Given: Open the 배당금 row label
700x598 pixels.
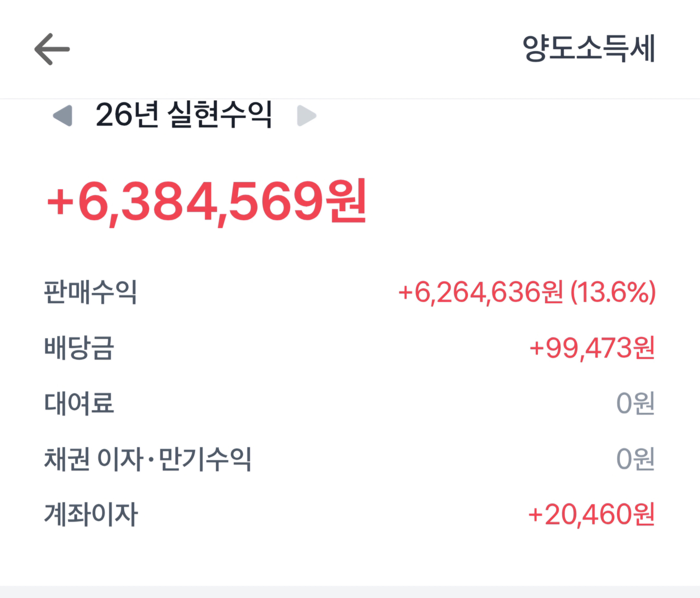Looking at the screenshot, I should 79,348.
